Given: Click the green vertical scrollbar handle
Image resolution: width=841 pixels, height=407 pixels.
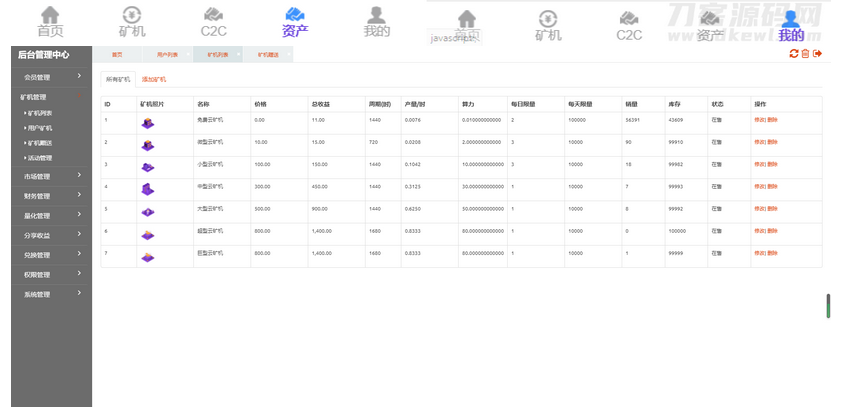Looking at the screenshot, I should 828,306.
